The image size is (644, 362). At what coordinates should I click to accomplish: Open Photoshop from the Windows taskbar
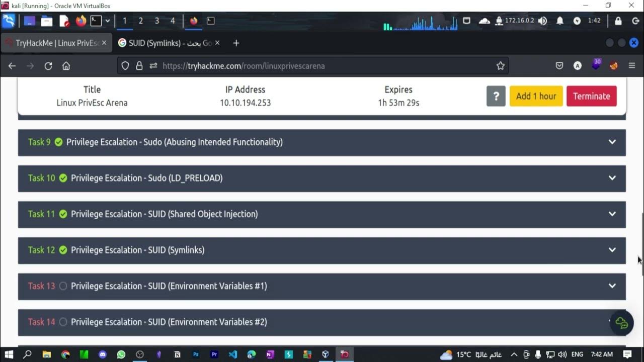click(x=196, y=354)
